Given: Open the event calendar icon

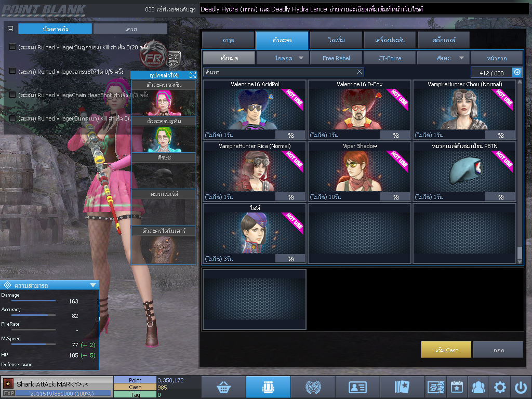Looking at the screenshot, I should [x=457, y=387].
